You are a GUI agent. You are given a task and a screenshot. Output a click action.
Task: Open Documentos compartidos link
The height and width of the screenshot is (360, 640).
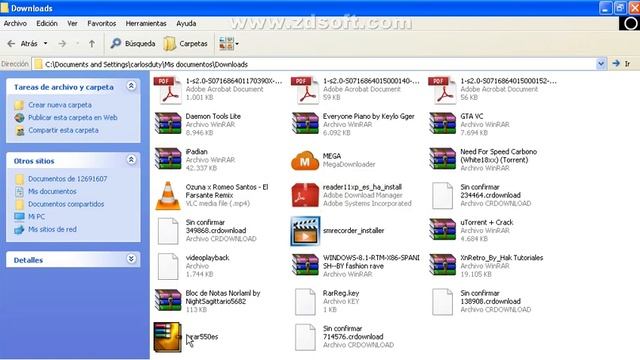point(66,204)
